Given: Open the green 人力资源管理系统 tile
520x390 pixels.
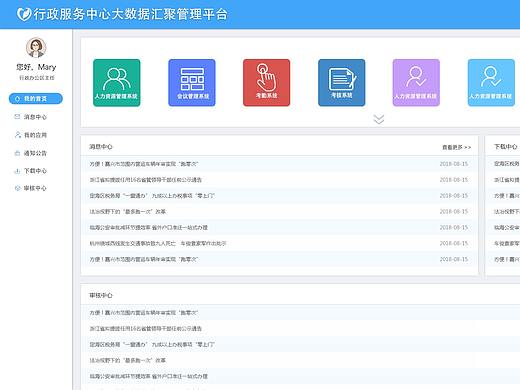Looking at the screenshot, I should pyautogui.click(x=117, y=83).
